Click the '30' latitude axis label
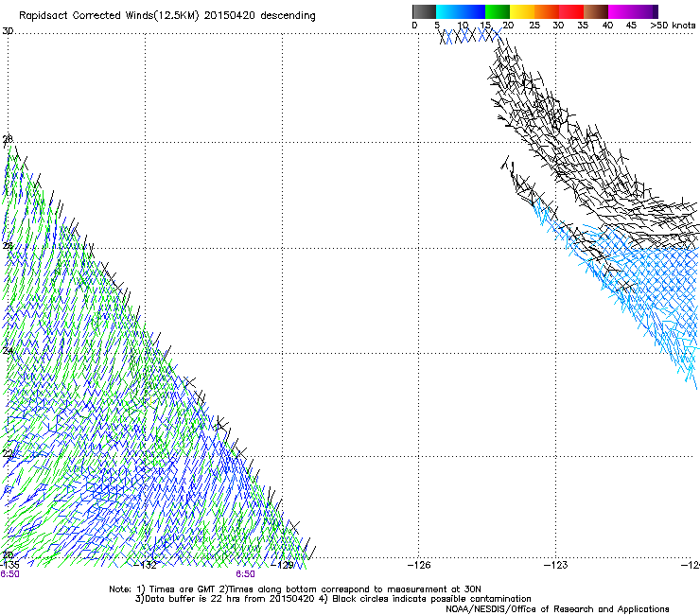 pos(8,31)
